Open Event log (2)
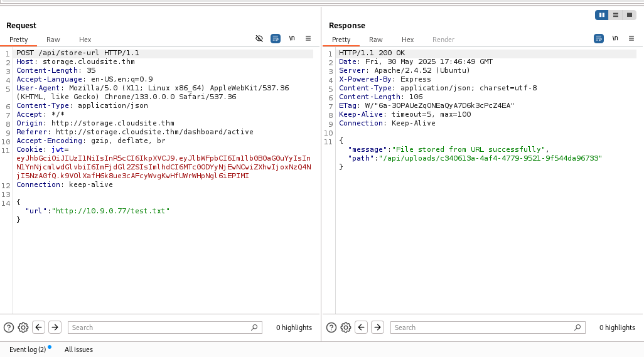644x357 pixels. pos(28,349)
